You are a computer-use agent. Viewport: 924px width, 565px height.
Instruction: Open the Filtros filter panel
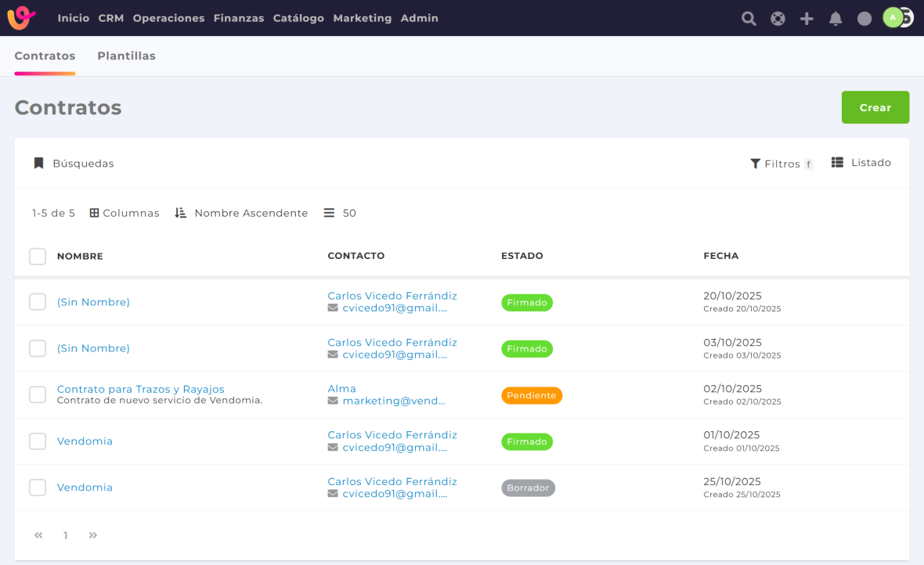point(781,164)
